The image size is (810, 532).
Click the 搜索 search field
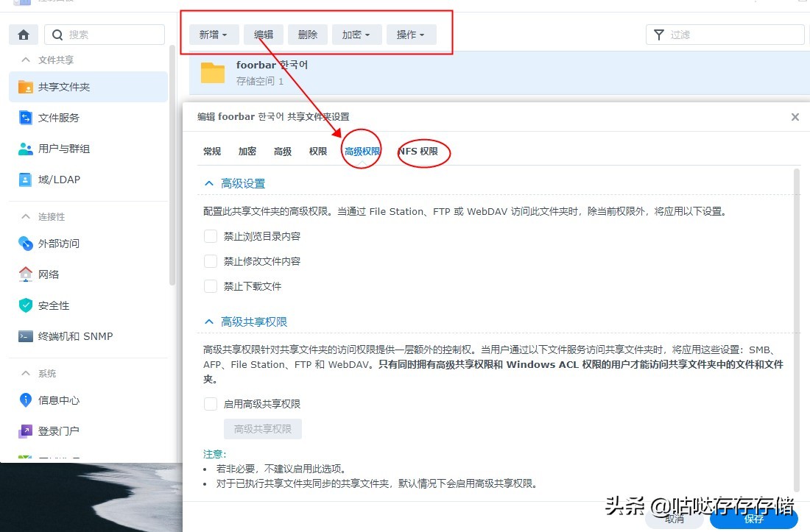[103, 35]
